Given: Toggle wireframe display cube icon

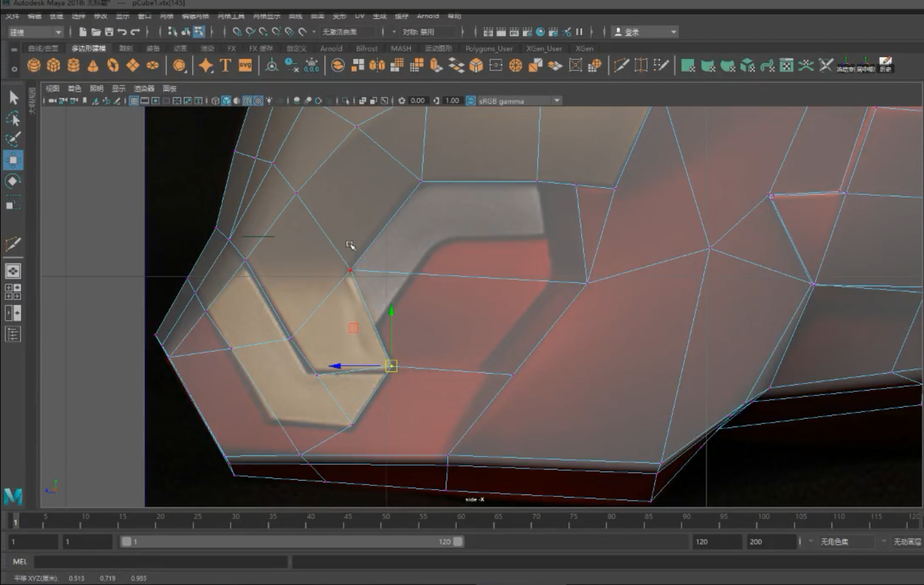Looking at the screenshot, I should pyautogui.click(x=215, y=100).
